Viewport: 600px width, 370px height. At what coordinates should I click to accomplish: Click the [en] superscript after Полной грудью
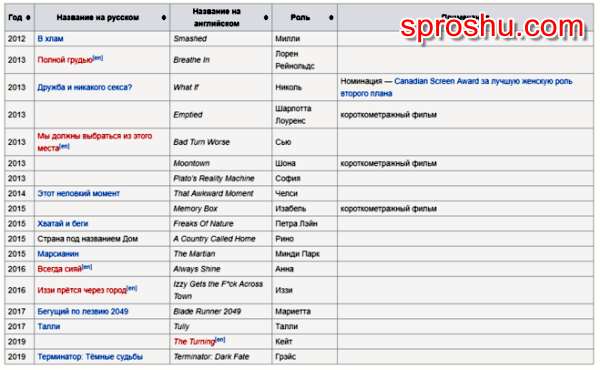click(98, 58)
